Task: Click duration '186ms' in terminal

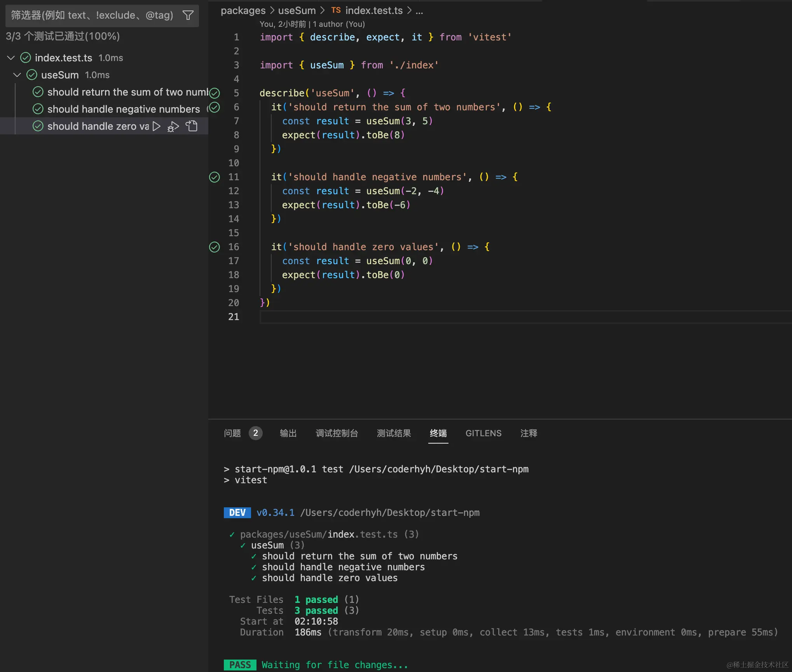Action: coord(308,632)
